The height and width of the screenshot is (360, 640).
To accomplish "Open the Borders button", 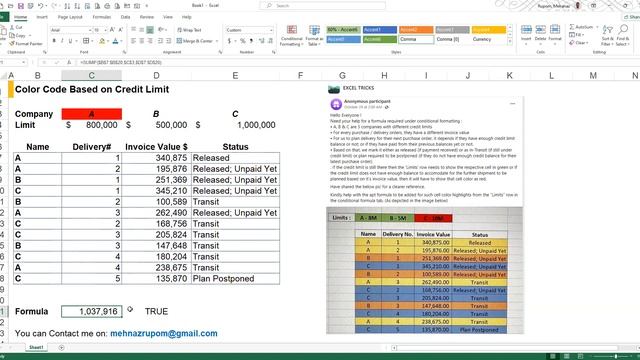I will point(86,41).
